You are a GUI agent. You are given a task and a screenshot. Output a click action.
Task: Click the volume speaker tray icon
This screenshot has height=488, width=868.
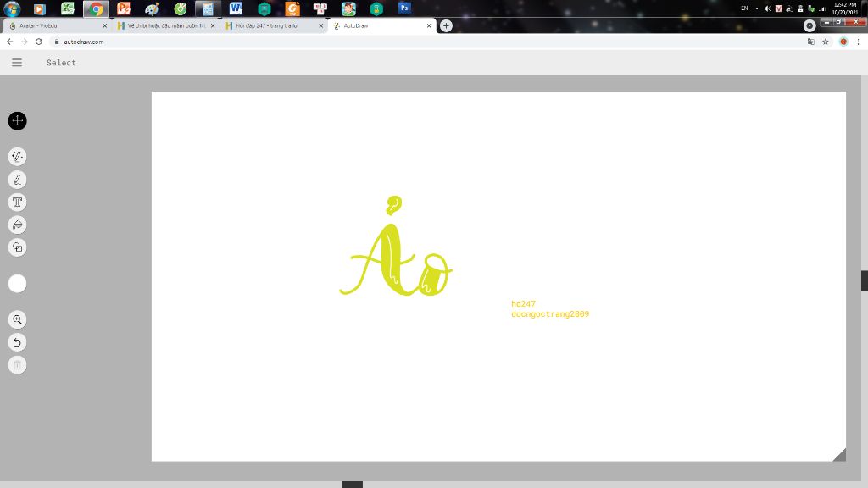point(768,8)
